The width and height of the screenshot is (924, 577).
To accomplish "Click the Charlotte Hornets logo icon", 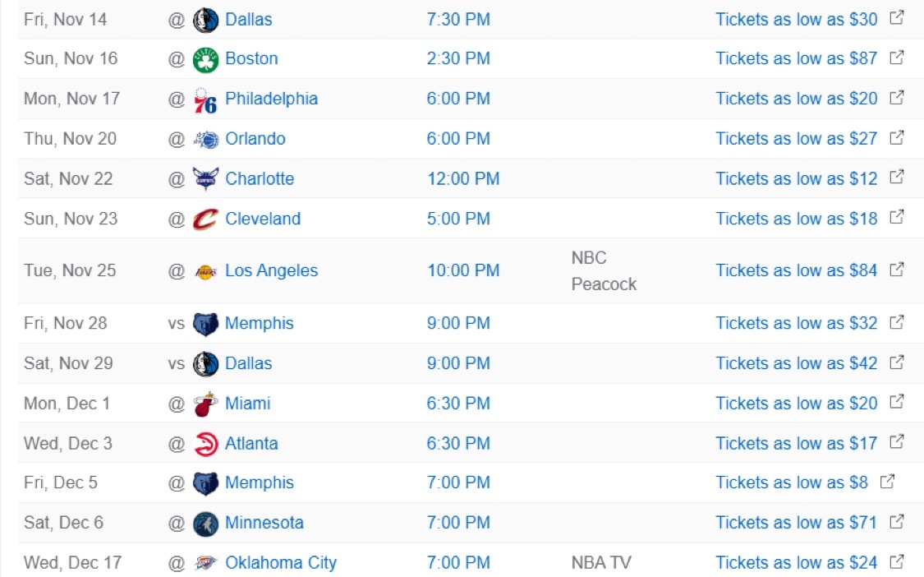I will pyautogui.click(x=205, y=179).
